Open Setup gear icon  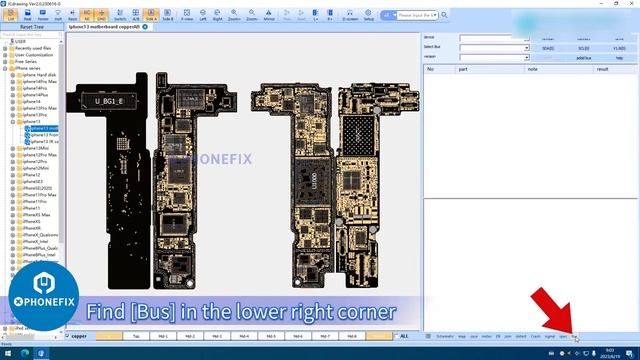coord(369,15)
